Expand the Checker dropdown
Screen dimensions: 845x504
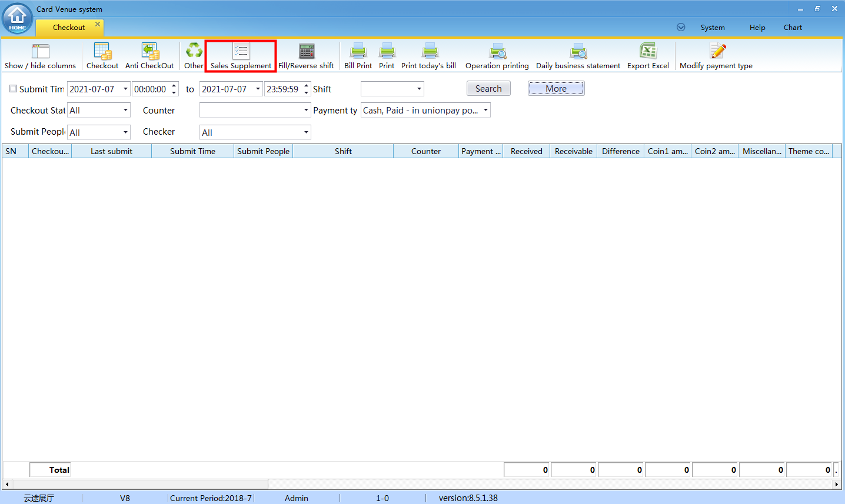tap(306, 132)
